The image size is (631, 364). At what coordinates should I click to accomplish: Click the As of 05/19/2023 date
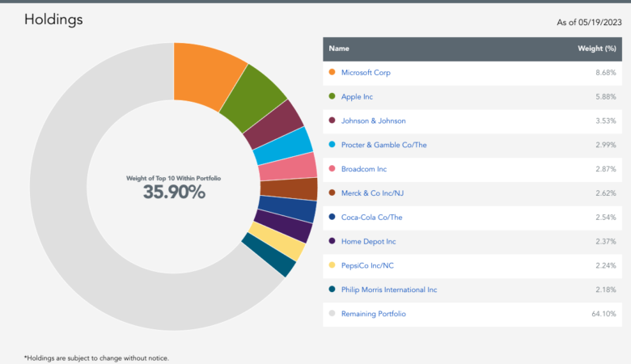pos(589,23)
